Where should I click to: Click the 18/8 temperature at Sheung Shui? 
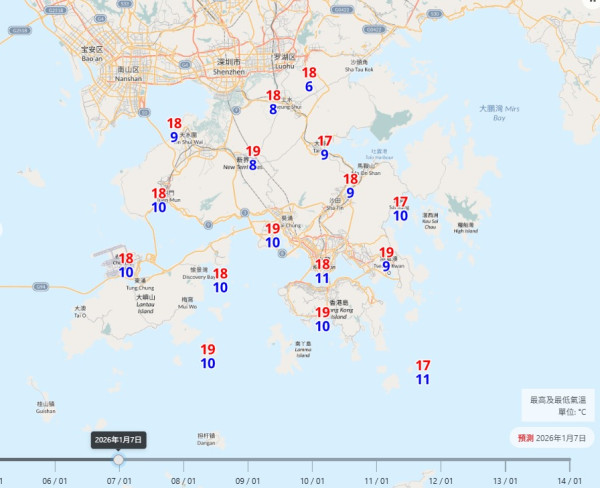[273, 102]
